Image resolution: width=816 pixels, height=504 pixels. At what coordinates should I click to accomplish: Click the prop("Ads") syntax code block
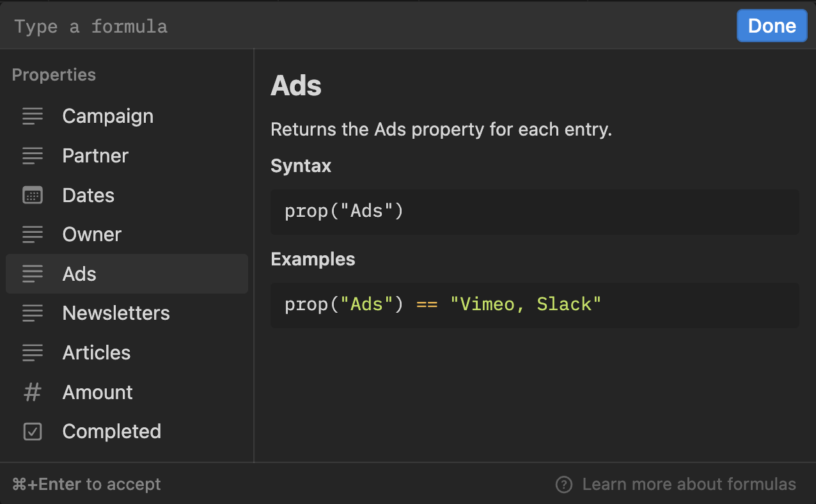(x=535, y=211)
